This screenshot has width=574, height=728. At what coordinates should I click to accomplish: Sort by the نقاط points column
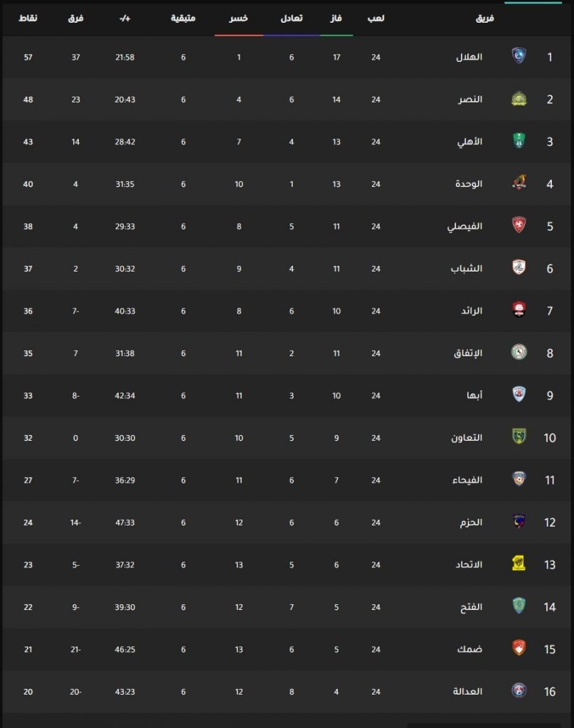[28, 18]
